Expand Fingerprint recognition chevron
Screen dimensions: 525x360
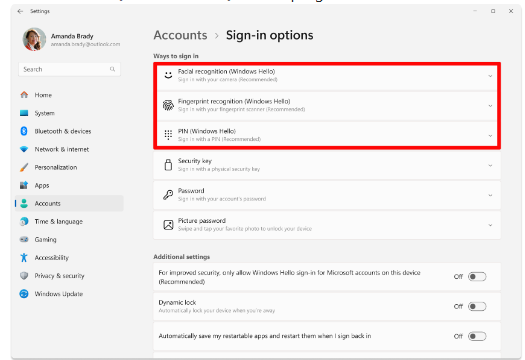490,106
